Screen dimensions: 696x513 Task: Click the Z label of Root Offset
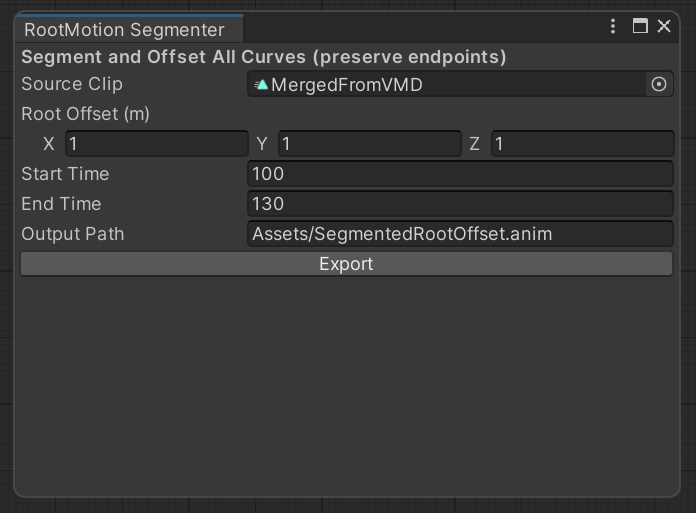475,144
